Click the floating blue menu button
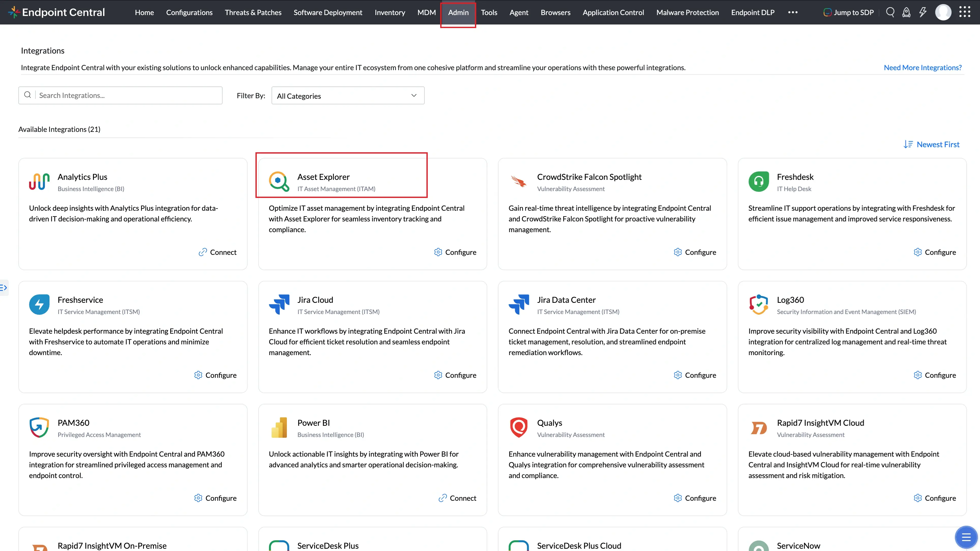The width and height of the screenshot is (980, 551). pyautogui.click(x=966, y=537)
